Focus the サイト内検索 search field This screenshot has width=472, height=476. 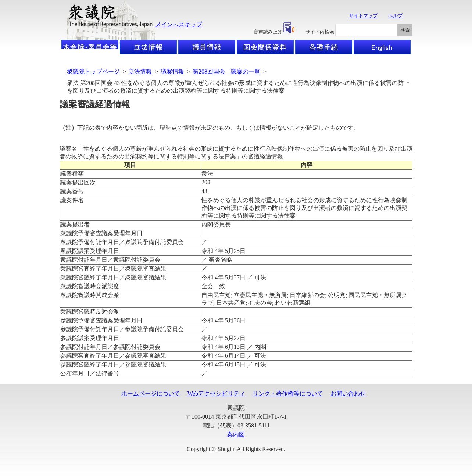tap(366, 30)
